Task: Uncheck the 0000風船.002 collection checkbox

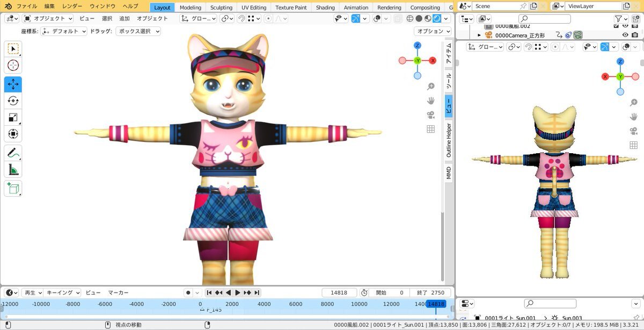Action: click(617, 26)
